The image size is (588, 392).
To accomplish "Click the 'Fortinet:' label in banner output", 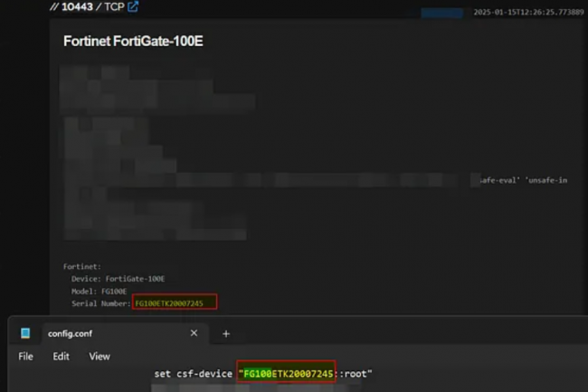I will coord(82,267).
